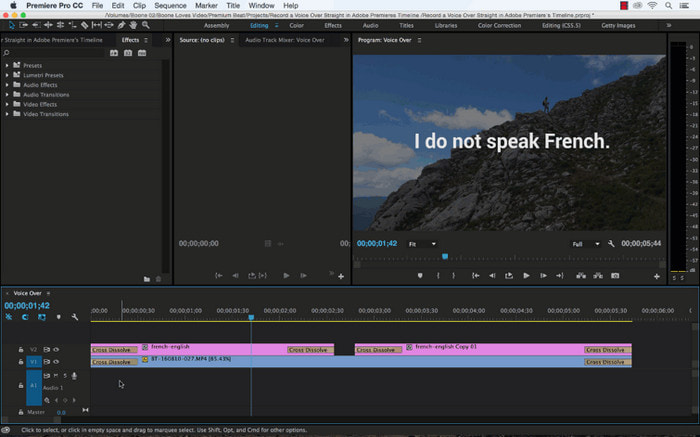Click the voice-over record microphone on A1
This screenshot has width=700, height=437.
click(73, 376)
